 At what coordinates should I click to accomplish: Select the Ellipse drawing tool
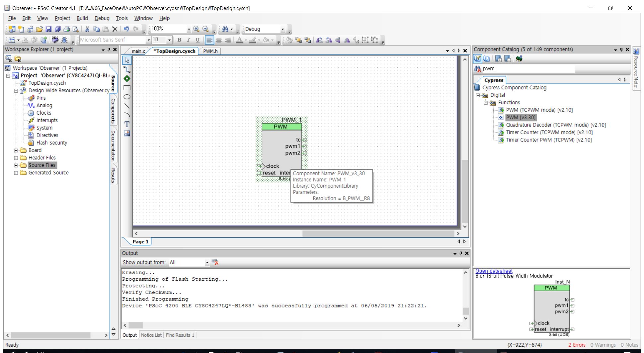click(x=127, y=97)
